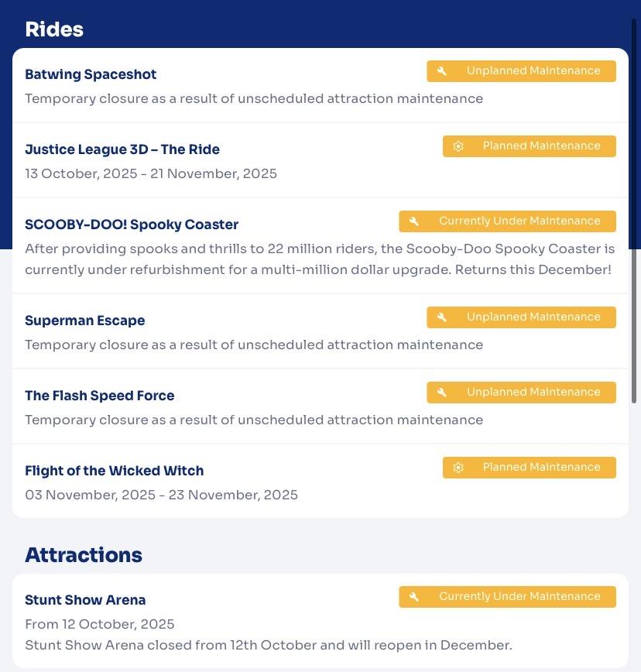Open the Superman Escape ride title
The image size is (641, 672).
tap(85, 321)
